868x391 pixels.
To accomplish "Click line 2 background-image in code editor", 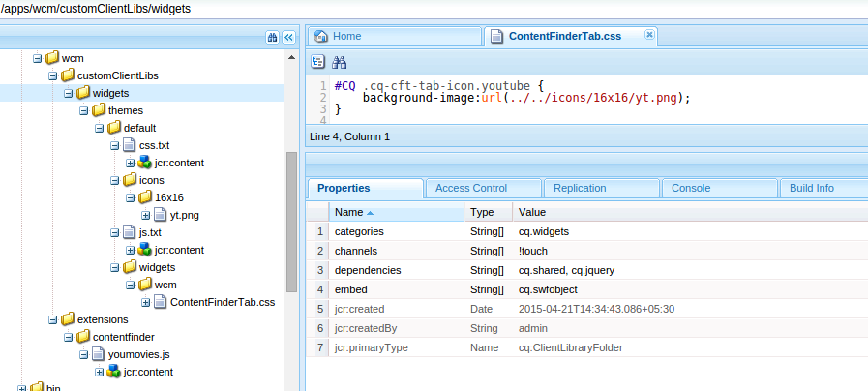I will click(x=527, y=98).
